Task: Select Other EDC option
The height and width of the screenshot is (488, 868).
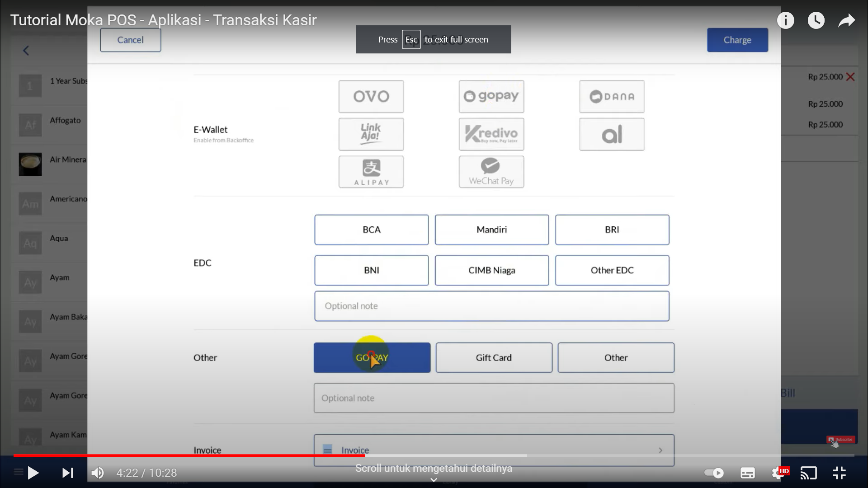Action: (612, 270)
